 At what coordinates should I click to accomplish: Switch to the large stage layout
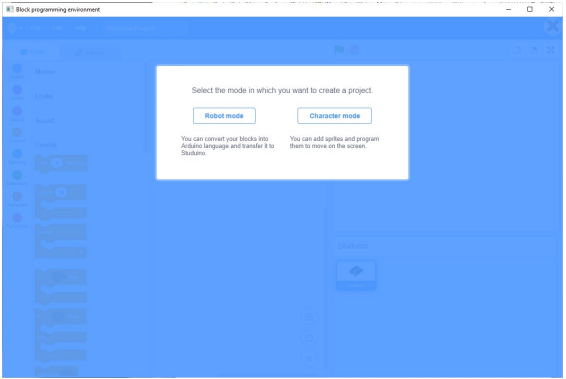tap(533, 50)
